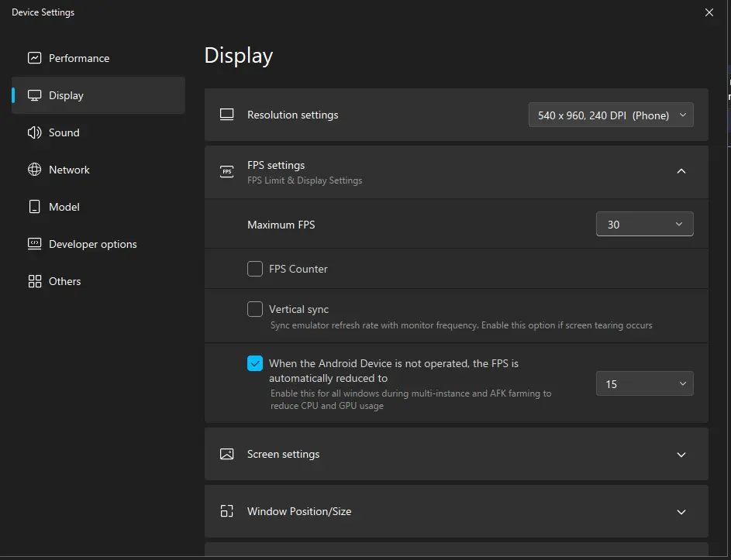Click the Window Position/Size icon
The height and width of the screenshot is (560, 731).
point(226,511)
